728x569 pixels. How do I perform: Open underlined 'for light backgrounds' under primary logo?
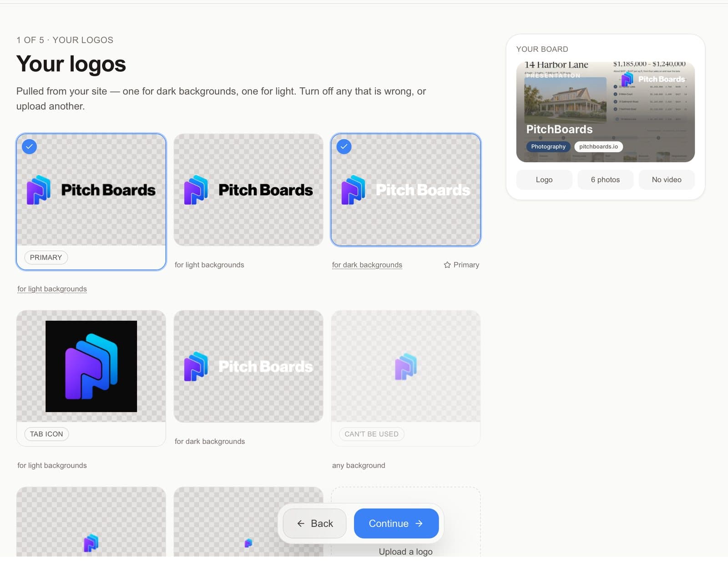tap(52, 289)
